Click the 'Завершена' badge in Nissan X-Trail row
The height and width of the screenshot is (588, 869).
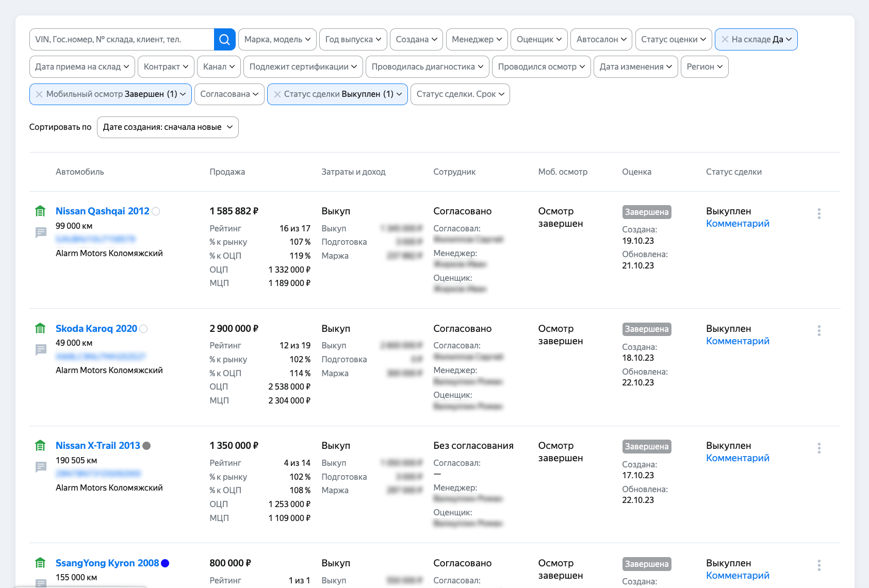(x=647, y=447)
